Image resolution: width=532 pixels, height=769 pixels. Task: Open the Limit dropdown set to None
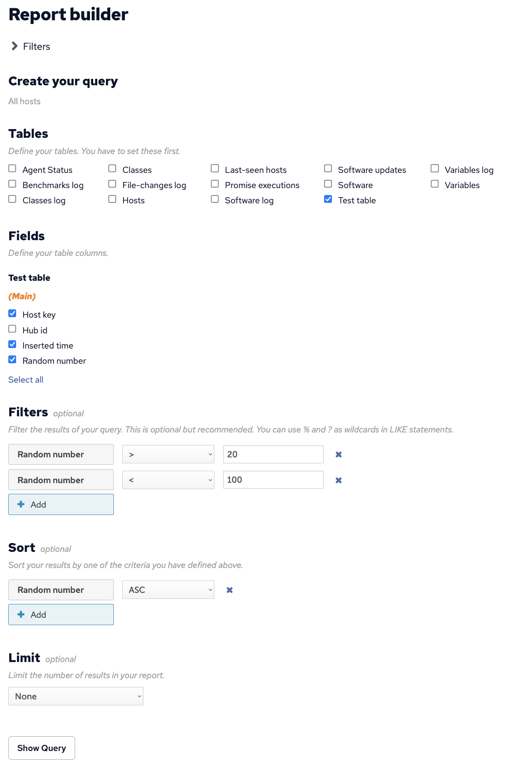pos(76,696)
